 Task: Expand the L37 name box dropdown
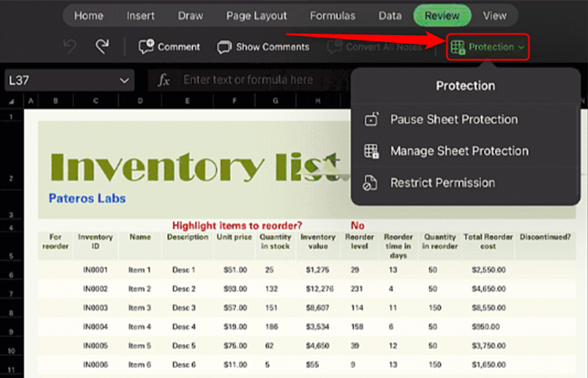pyautogui.click(x=124, y=80)
